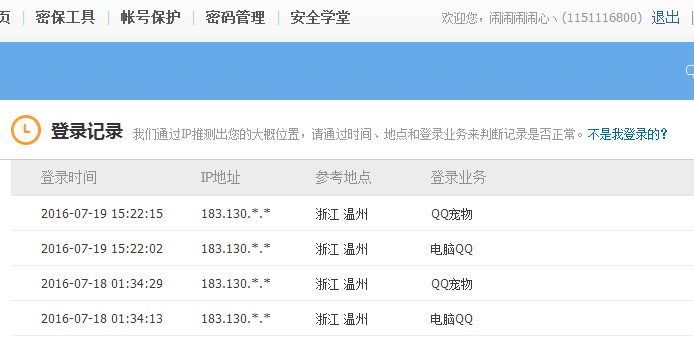
Task: Click the IP address in the 15:22:15 row
Action: click(x=235, y=214)
